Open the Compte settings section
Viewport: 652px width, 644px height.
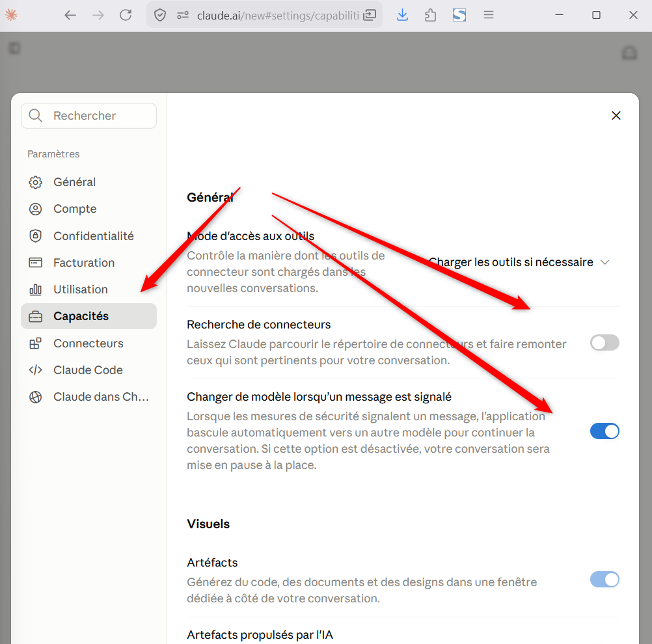[x=88, y=209]
